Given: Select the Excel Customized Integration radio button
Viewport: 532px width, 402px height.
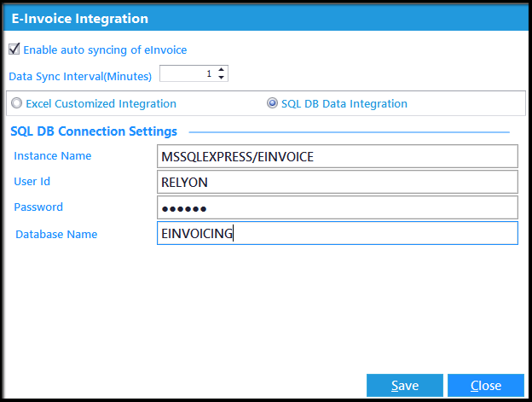Looking at the screenshot, I should coord(16,103).
